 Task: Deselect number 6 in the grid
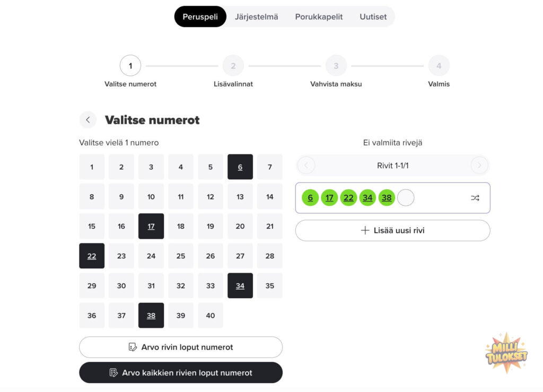coord(240,167)
